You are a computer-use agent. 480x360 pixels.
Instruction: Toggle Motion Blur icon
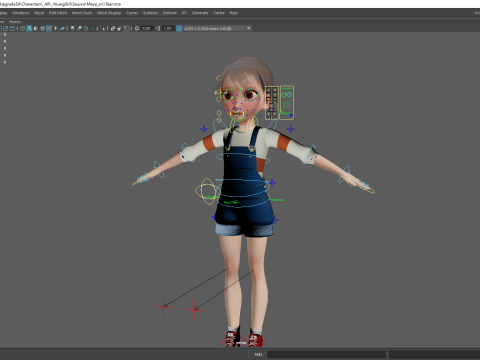[x=79, y=28]
